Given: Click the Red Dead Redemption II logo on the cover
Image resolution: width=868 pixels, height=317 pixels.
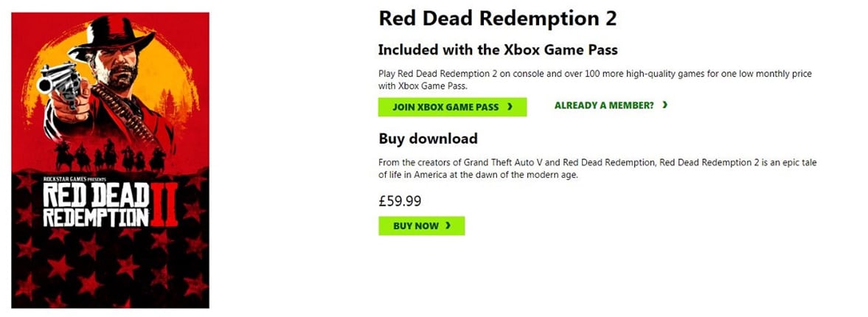Looking at the screenshot, I should click(107, 203).
